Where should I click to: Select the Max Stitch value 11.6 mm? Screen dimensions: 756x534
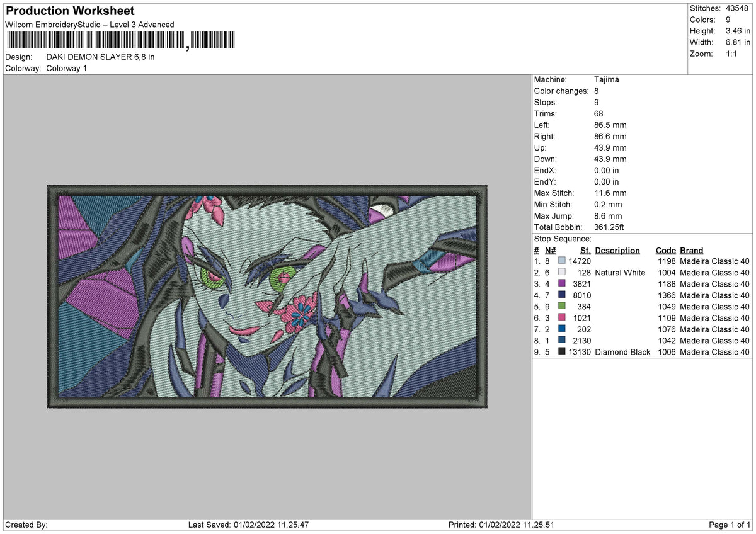pos(610,193)
